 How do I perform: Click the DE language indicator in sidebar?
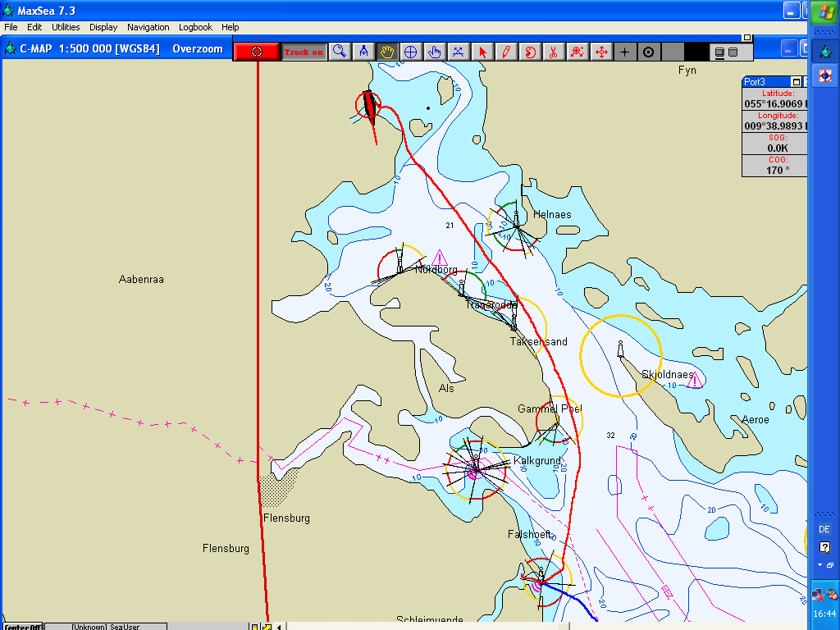coord(824,529)
